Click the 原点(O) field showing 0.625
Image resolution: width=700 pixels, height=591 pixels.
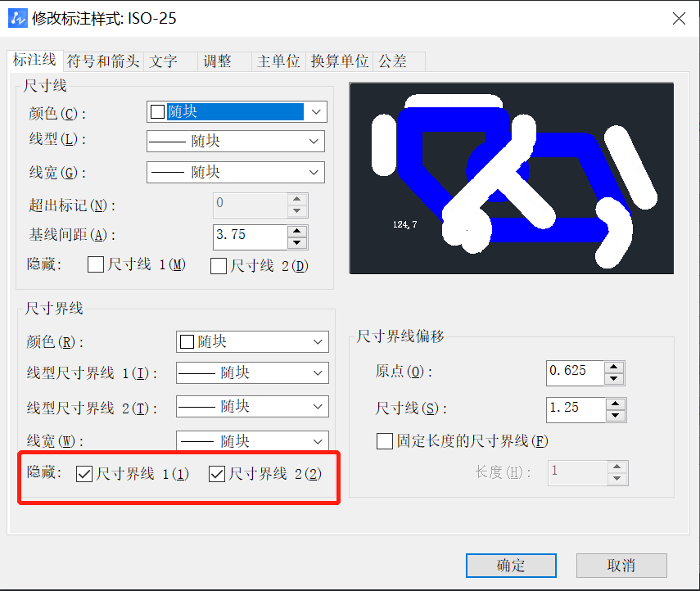pyautogui.click(x=575, y=372)
